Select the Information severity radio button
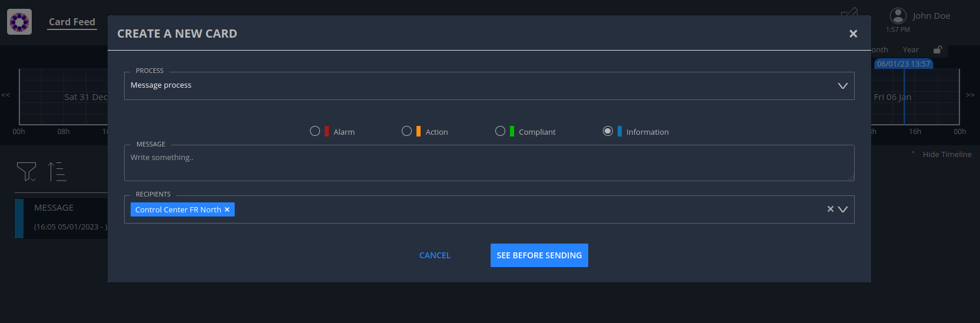This screenshot has width=980, height=323. click(x=608, y=131)
